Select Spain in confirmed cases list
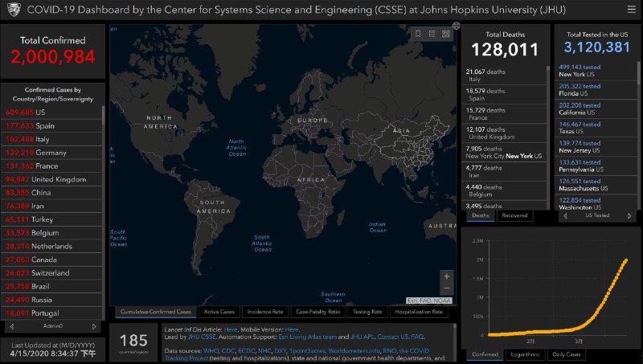This screenshot has height=364, width=643. pos(51,126)
